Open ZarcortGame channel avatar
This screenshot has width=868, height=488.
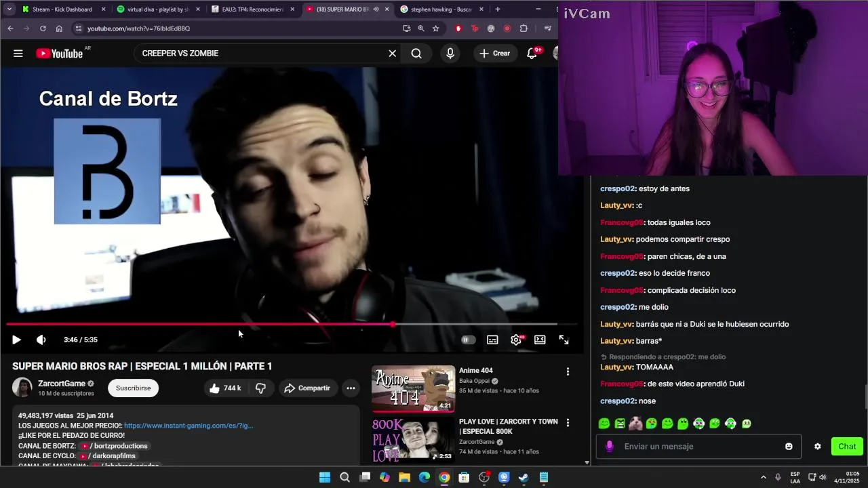(22, 388)
